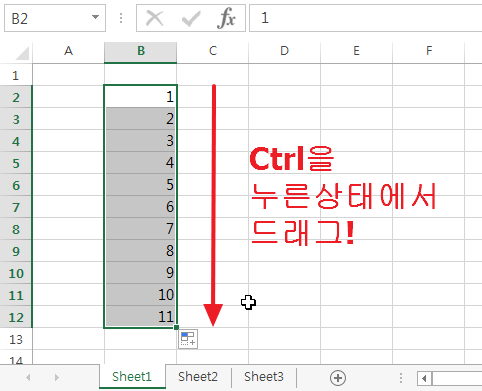Select column C header

[213, 51]
